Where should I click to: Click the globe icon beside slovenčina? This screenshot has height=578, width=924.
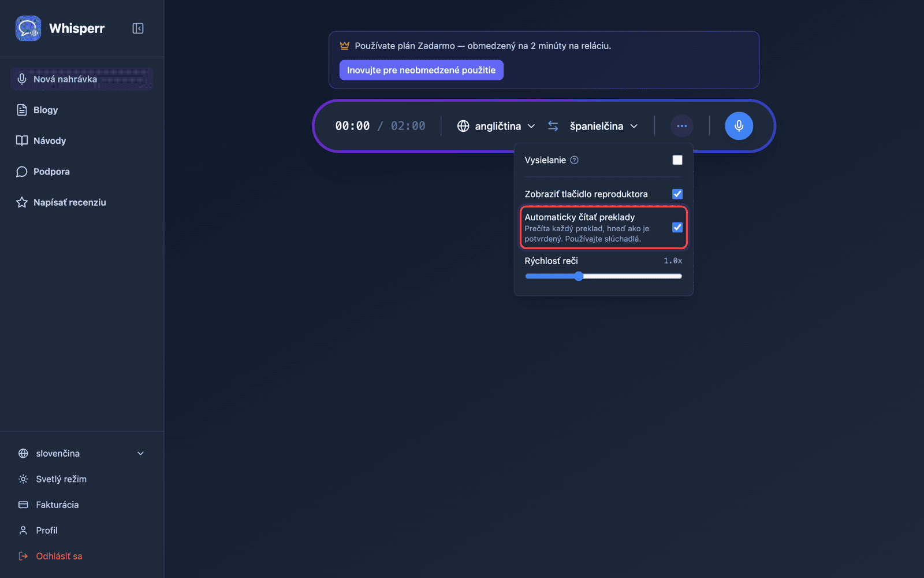23,453
